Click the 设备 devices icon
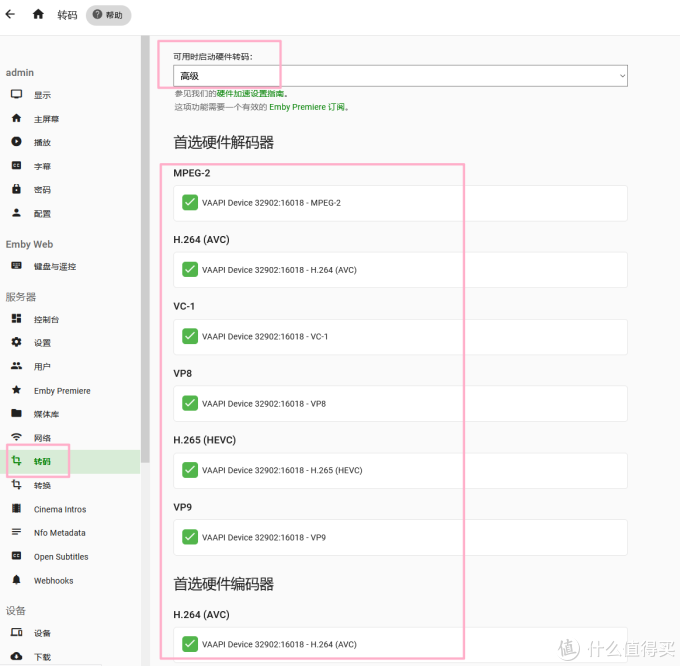The height and width of the screenshot is (666, 680). coord(16,632)
